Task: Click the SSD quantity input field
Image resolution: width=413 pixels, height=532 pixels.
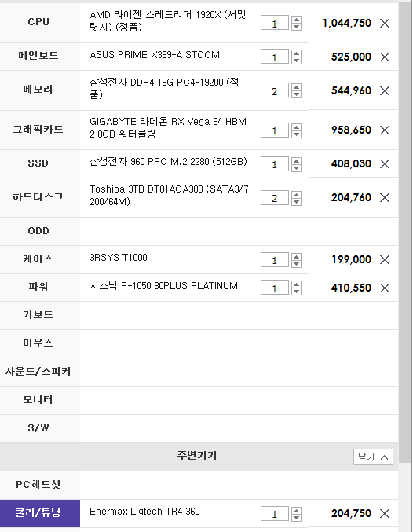Action: 274,164
